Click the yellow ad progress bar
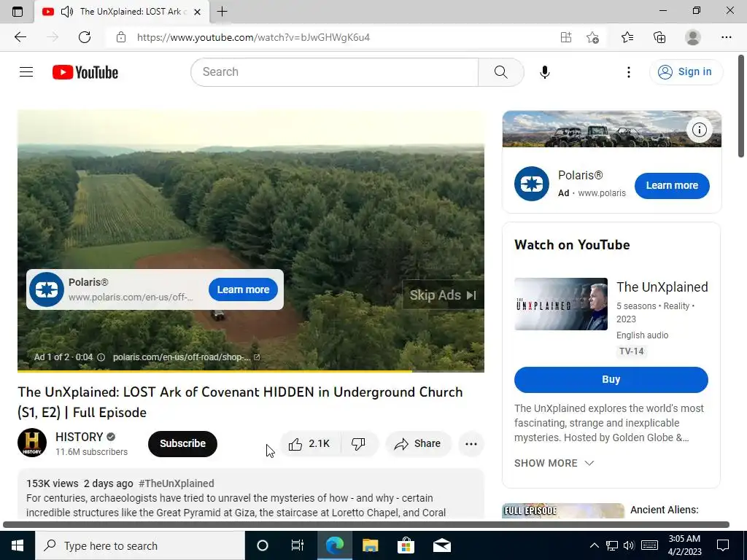 point(251,371)
